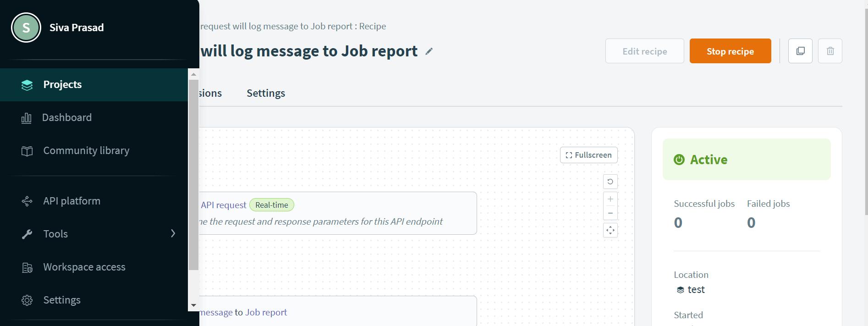This screenshot has height=326, width=868.
Task: Go to Dashboard in sidebar
Action: click(66, 118)
